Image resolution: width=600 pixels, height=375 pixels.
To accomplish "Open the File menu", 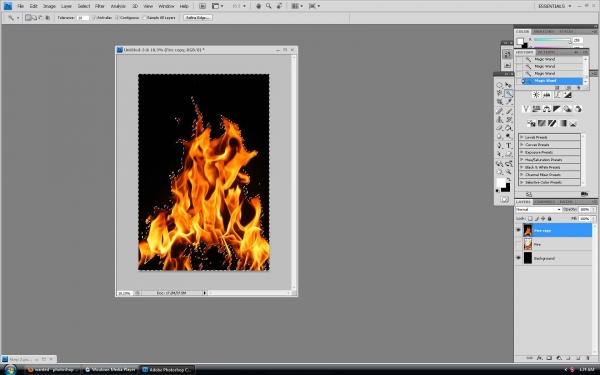I will pyautogui.click(x=21, y=6).
